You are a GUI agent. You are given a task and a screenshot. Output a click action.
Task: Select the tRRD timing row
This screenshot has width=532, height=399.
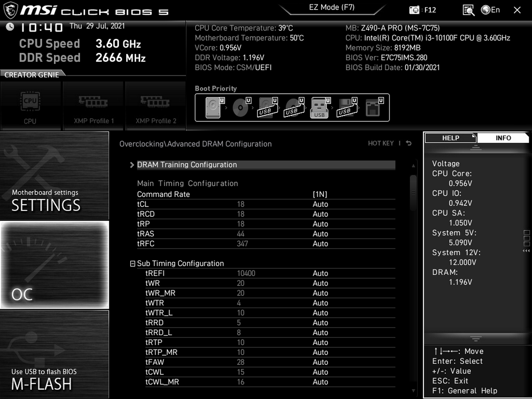coord(270,323)
